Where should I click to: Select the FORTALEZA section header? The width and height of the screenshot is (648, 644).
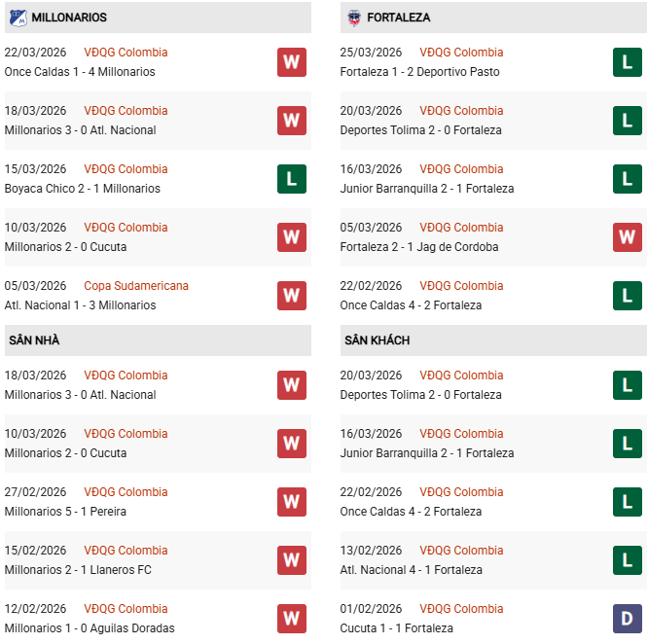coord(399,18)
